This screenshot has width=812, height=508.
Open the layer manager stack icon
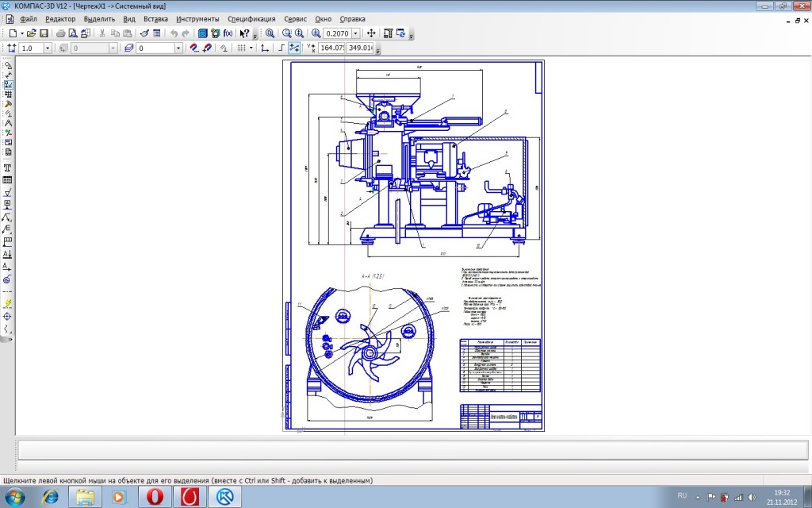pyautogui.click(x=129, y=48)
